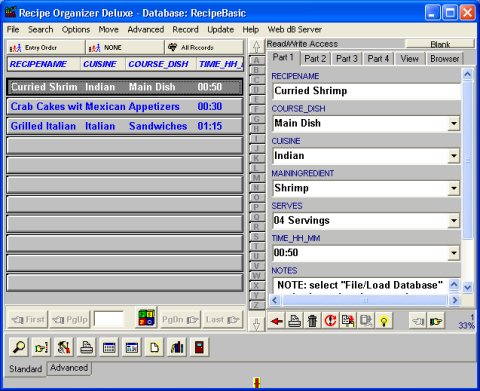Open the Options menu

pyautogui.click(x=76, y=30)
